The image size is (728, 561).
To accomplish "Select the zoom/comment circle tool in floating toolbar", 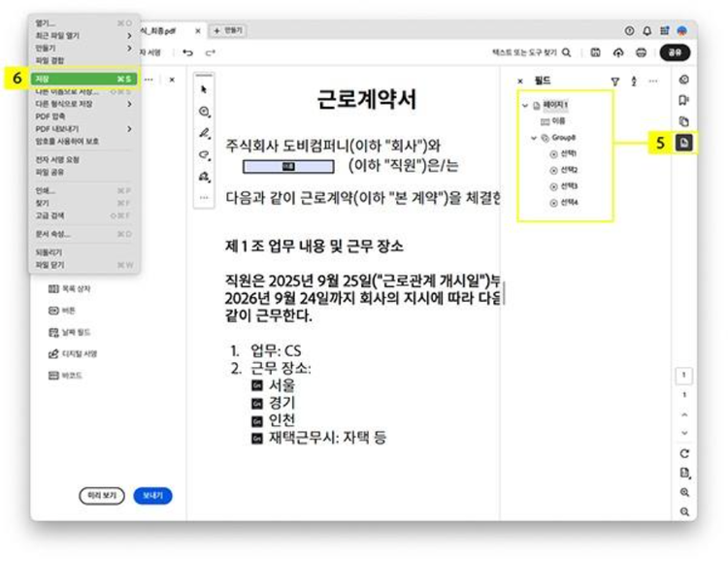I will coord(204,112).
